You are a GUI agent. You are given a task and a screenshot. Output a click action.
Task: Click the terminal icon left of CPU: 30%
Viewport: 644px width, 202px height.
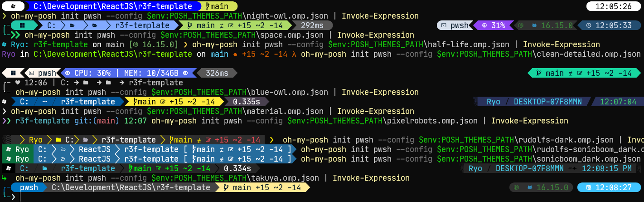[32, 73]
